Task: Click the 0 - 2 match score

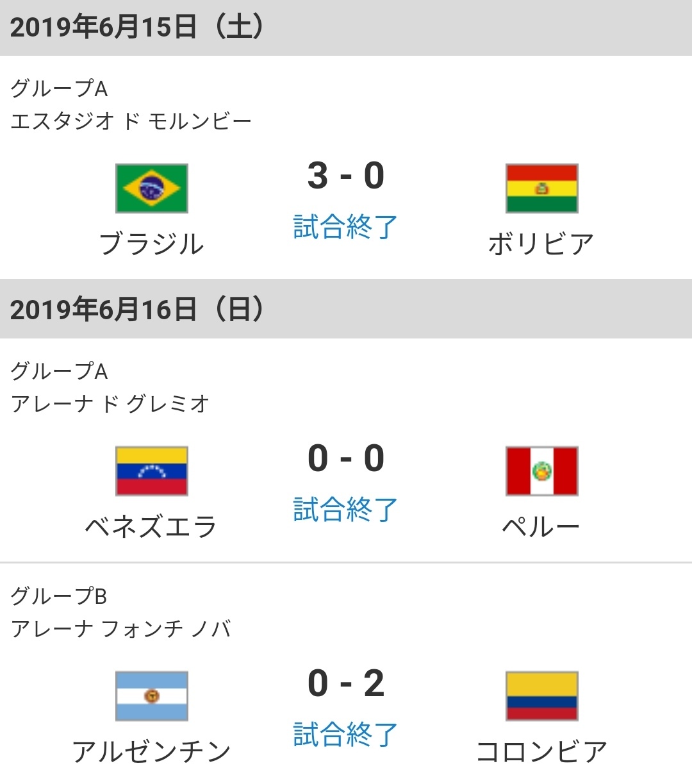Action: pyautogui.click(x=346, y=684)
